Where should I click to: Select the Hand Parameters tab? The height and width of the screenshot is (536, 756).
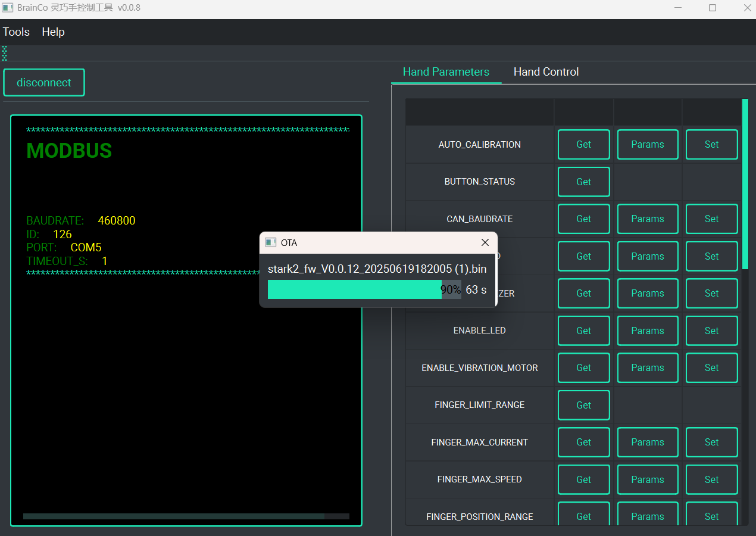[446, 72]
